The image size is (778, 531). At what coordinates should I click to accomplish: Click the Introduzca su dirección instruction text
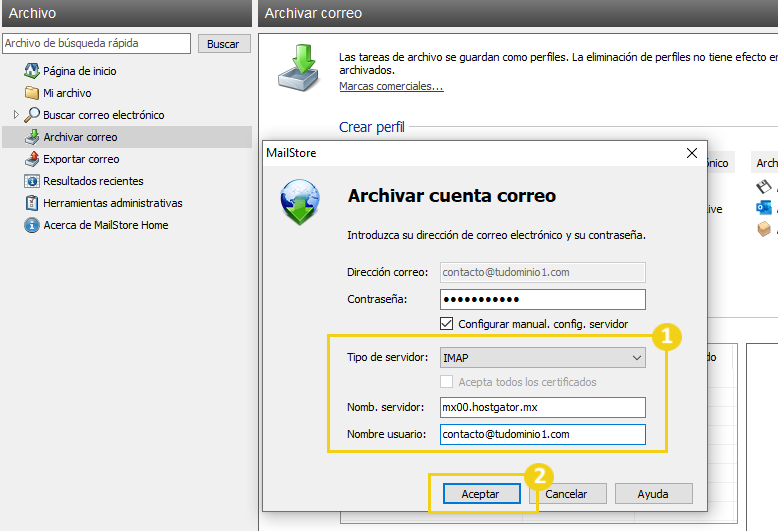click(496, 235)
